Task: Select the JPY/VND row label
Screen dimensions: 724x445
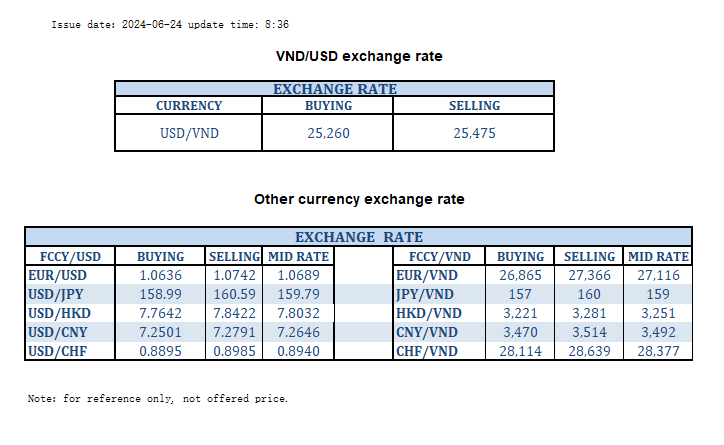Action: [430, 293]
